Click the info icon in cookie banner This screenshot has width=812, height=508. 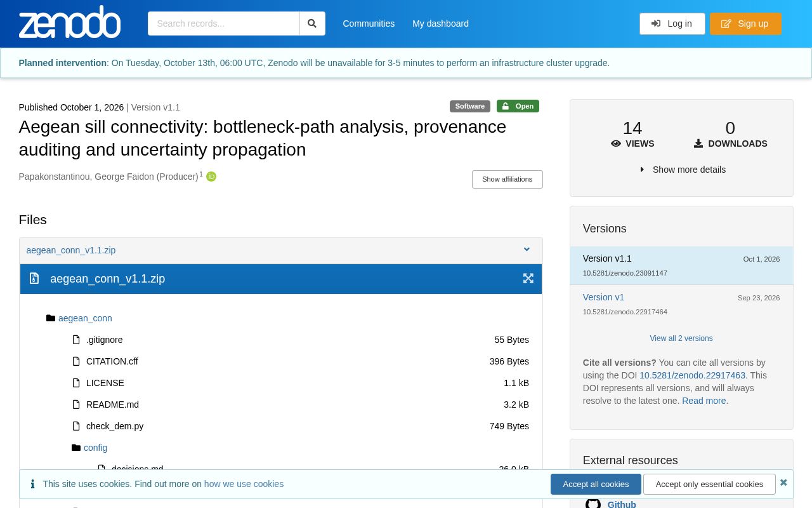(32, 484)
